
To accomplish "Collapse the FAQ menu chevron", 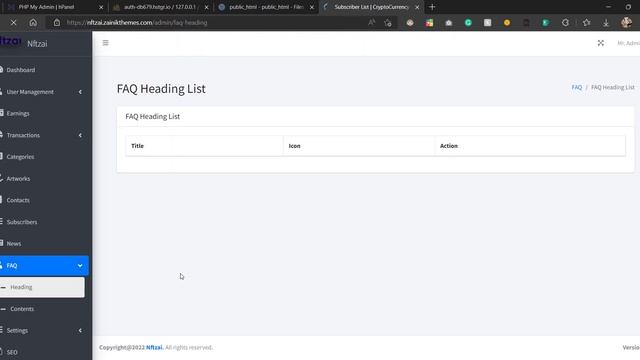I will (x=80, y=266).
